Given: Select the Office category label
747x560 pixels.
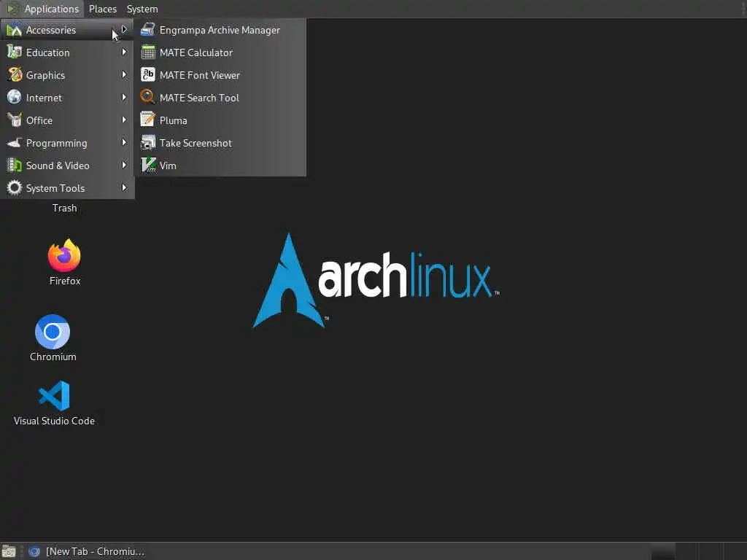Looking at the screenshot, I should 39,120.
